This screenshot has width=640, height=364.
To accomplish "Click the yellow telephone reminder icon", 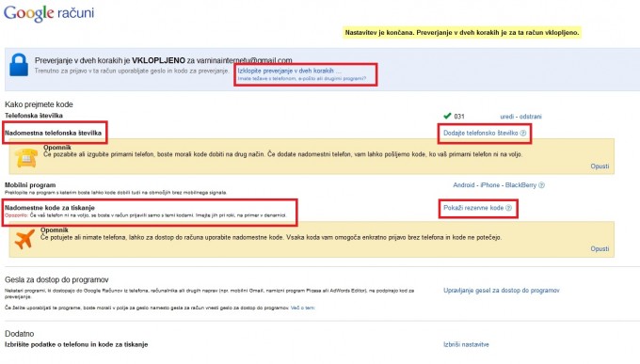I will click(26, 157).
